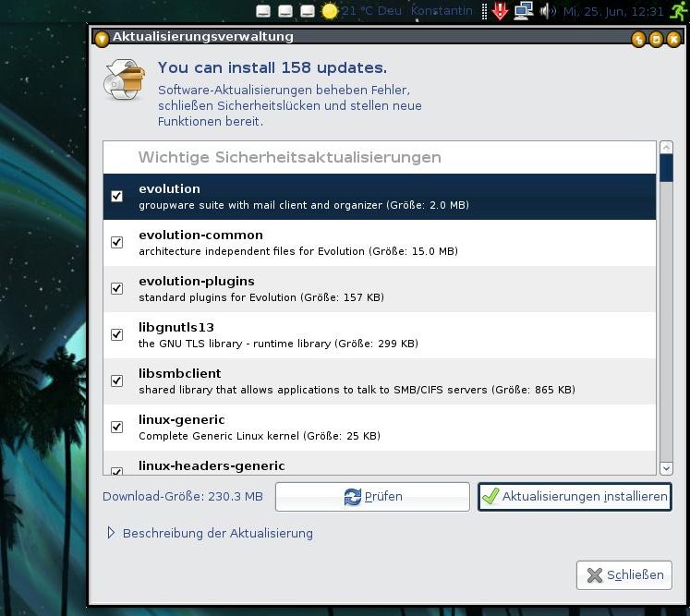Viewport: 690px width, 616px height.
Task: Open the red update notification tray icon
Action: [500, 10]
